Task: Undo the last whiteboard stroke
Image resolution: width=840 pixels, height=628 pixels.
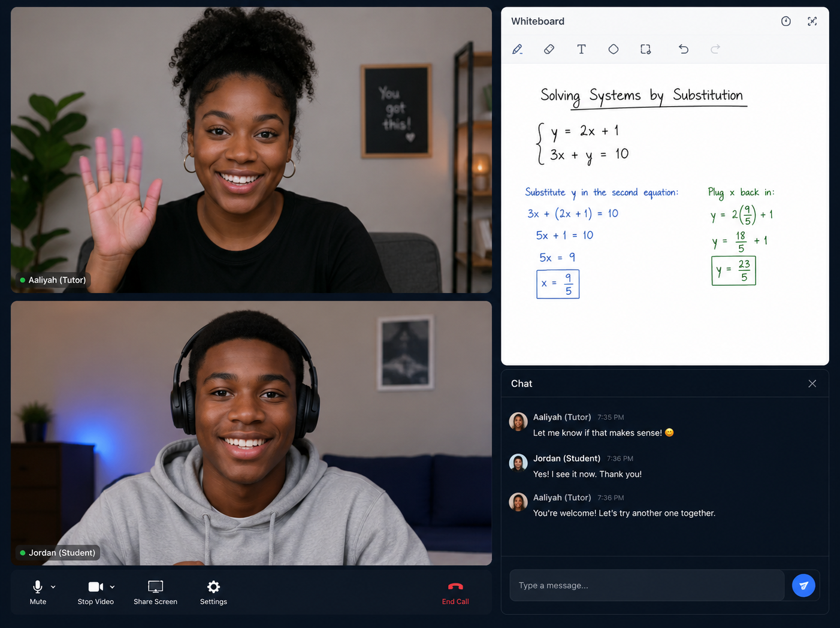Action: click(x=683, y=49)
